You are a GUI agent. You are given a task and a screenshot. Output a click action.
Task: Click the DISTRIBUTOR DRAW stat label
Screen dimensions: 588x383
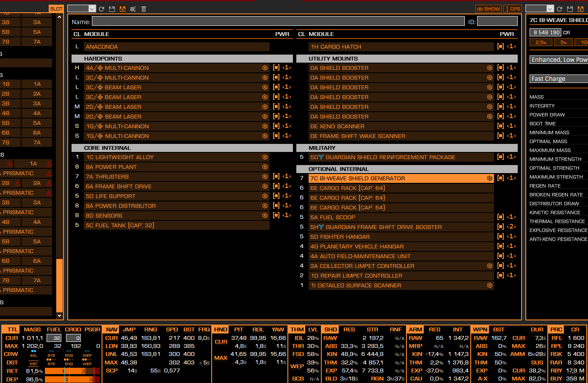tap(554, 204)
